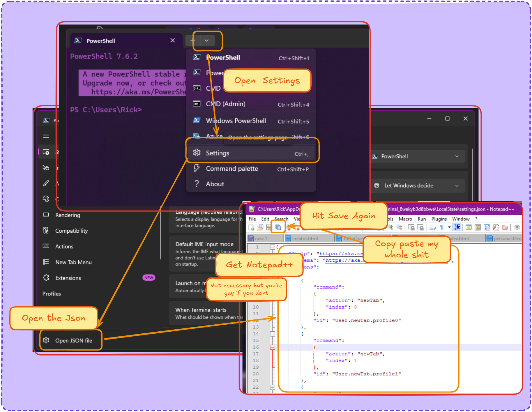Switch to the creator.html tab
The image size is (532, 412).
tap(309, 238)
